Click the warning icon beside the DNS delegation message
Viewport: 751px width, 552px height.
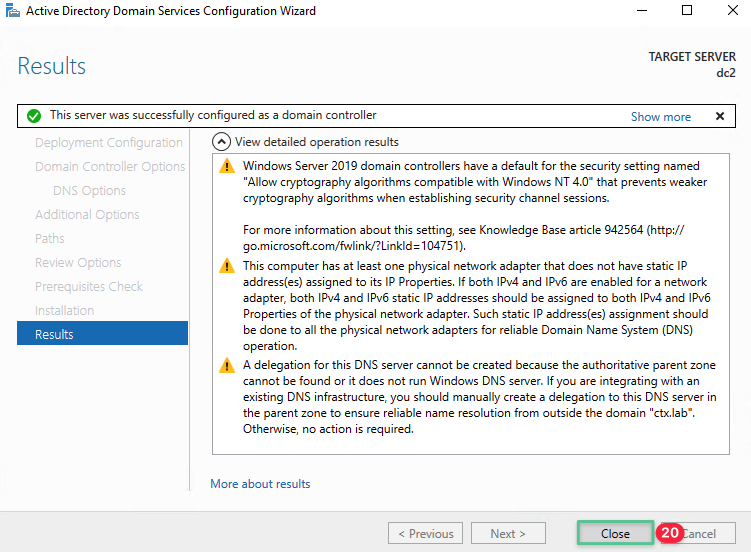coord(227,367)
